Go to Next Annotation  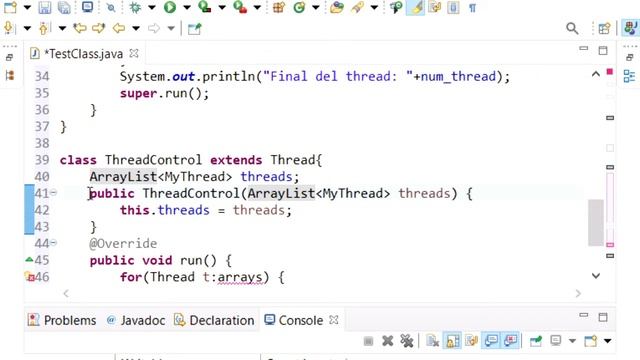tap(9, 28)
